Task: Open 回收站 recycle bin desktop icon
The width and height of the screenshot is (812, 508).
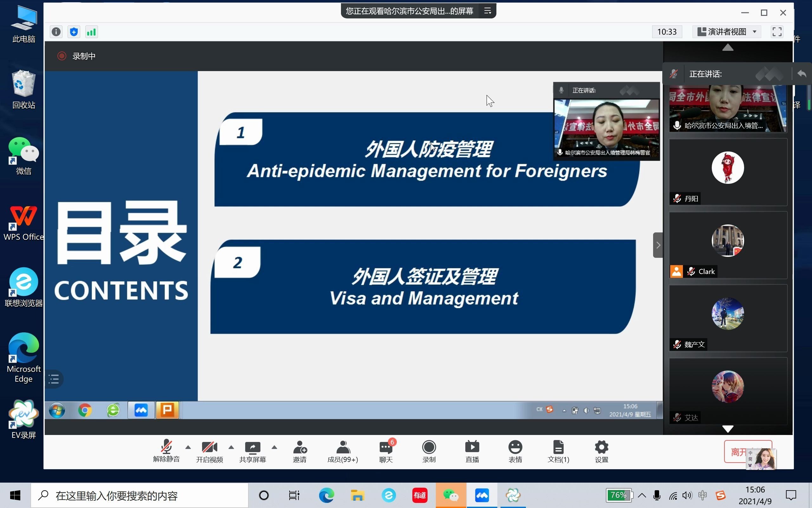Action: click(x=23, y=89)
